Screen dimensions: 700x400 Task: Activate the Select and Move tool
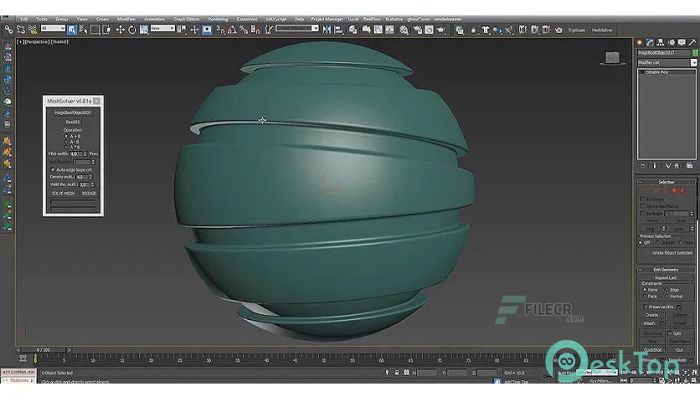point(120,30)
